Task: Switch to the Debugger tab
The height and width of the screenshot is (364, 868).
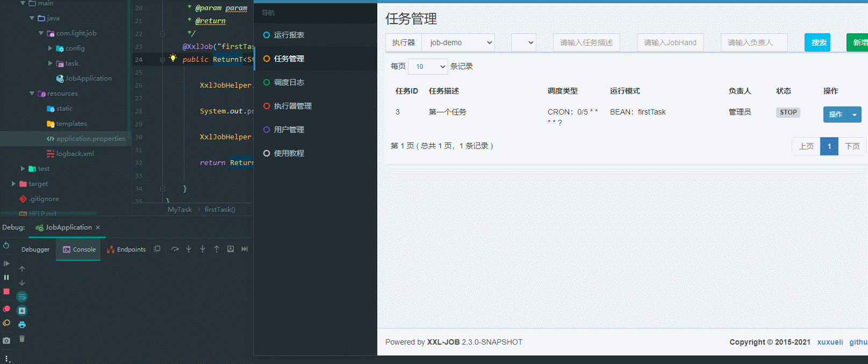Action: pyautogui.click(x=35, y=249)
